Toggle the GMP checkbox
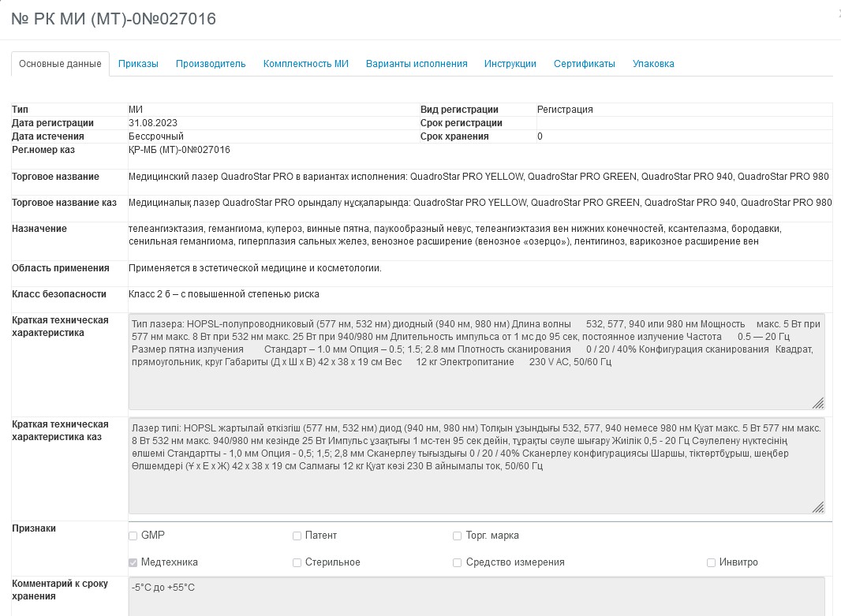Screen dimensions: 841x616 133,536
